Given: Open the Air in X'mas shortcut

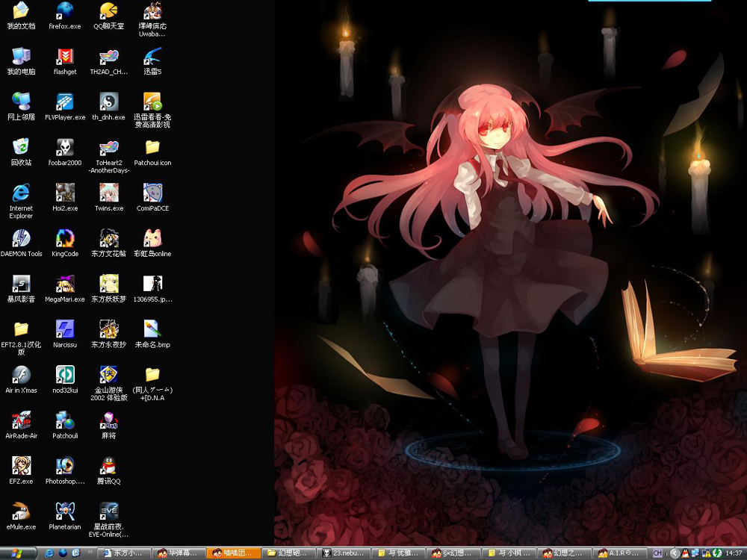Looking at the screenshot, I should (x=21, y=381).
